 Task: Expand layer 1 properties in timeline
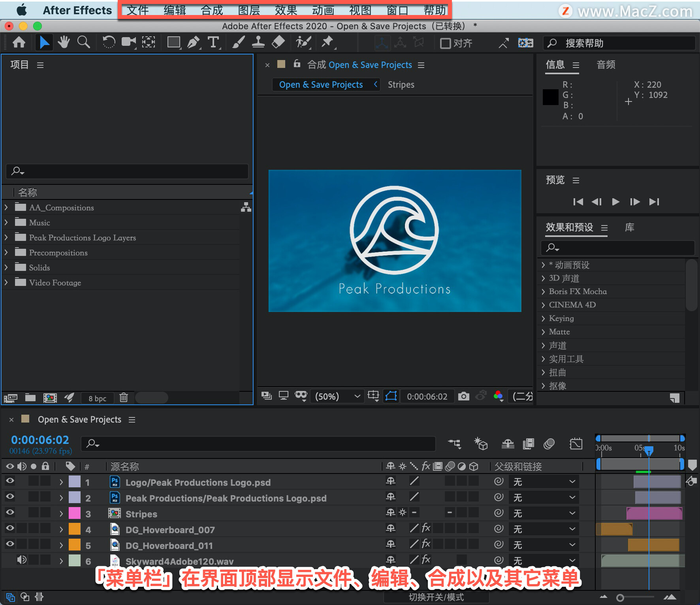(x=61, y=482)
